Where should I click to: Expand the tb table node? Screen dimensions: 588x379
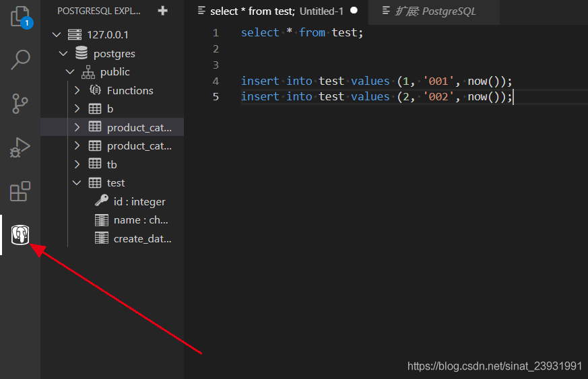click(77, 164)
